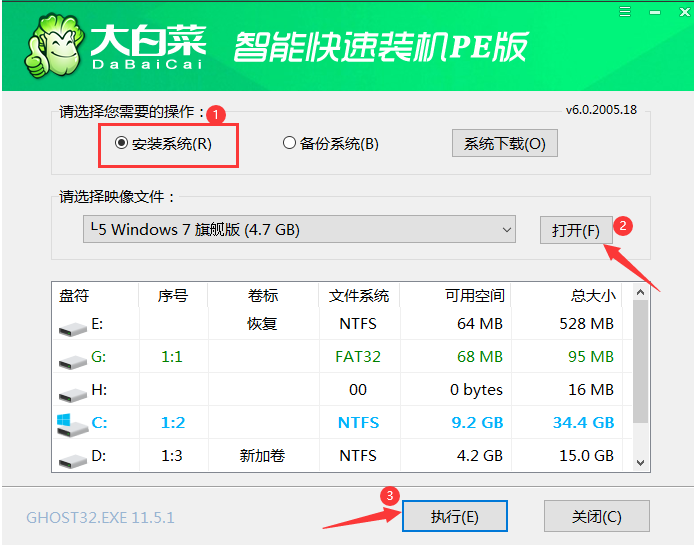Minimize the DaBaiCai window

tap(655, 12)
